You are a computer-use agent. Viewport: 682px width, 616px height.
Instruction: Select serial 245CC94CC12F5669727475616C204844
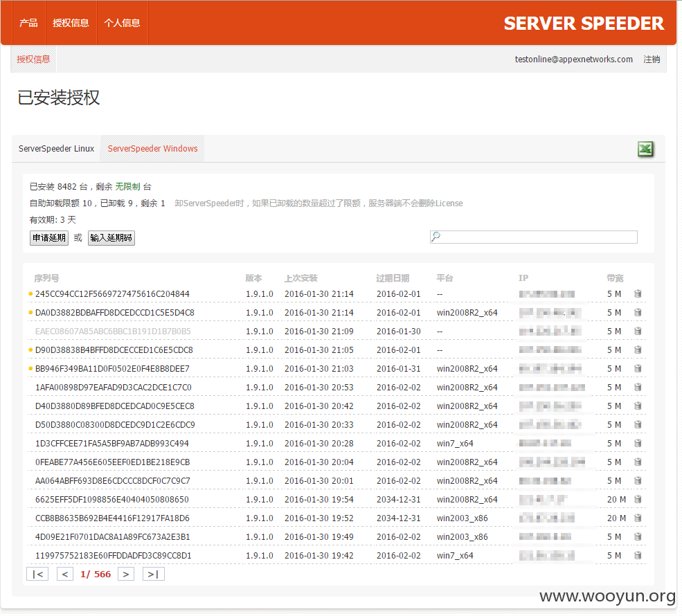112,294
